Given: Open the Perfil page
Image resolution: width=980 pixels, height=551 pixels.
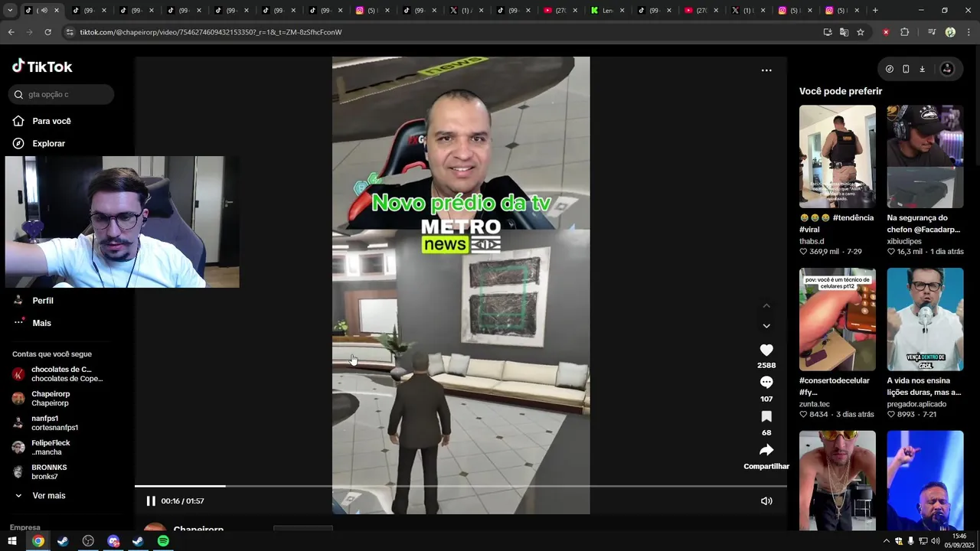Looking at the screenshot, I should (43, 301).
